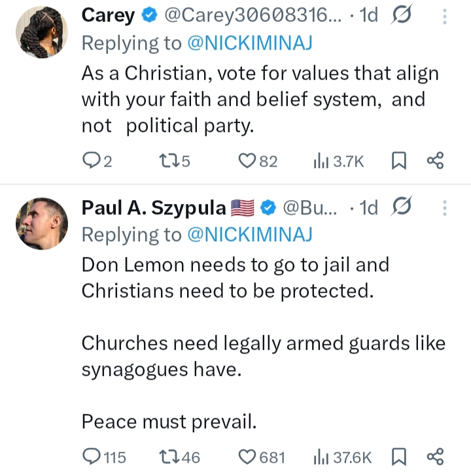
Task: View analytics showing 3.7K views
Action: tap(339, 161)
